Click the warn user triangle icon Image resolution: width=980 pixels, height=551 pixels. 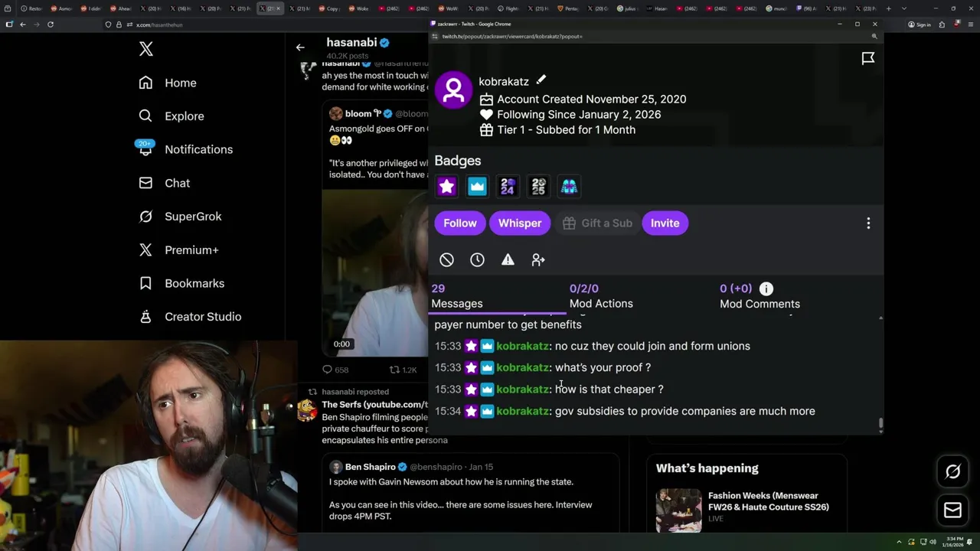coord(508,260)
